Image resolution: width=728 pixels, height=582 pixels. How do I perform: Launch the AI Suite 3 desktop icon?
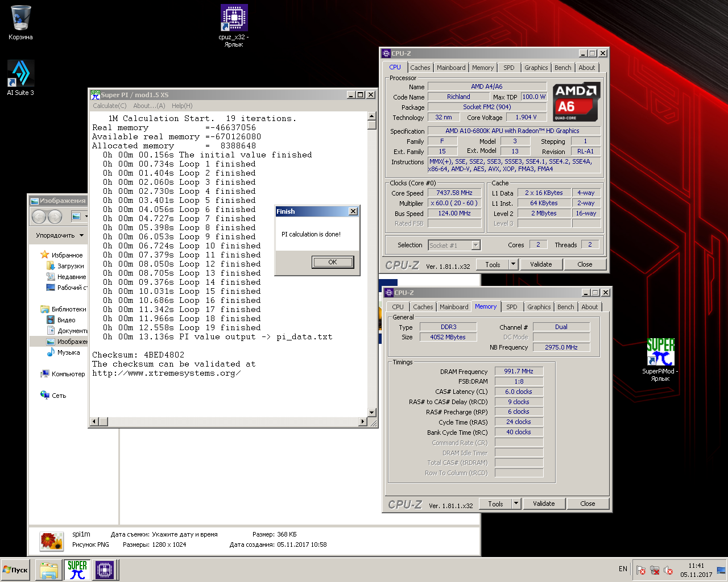20,78
